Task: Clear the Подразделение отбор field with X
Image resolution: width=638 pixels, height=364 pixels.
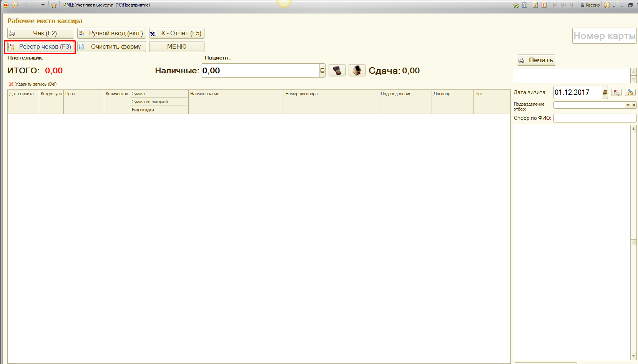Action: tap(634, 105)
